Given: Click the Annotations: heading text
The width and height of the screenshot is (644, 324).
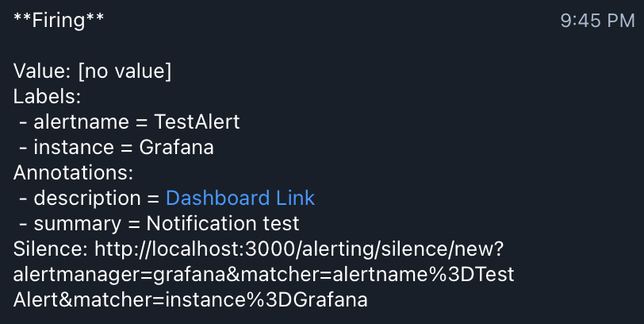Looking at the screenshot, I should [x=74, y=172].
